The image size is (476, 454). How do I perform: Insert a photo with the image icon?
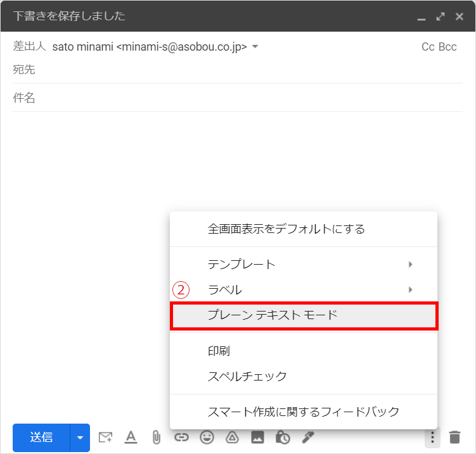pyautogui.click(x=257, y=438)
